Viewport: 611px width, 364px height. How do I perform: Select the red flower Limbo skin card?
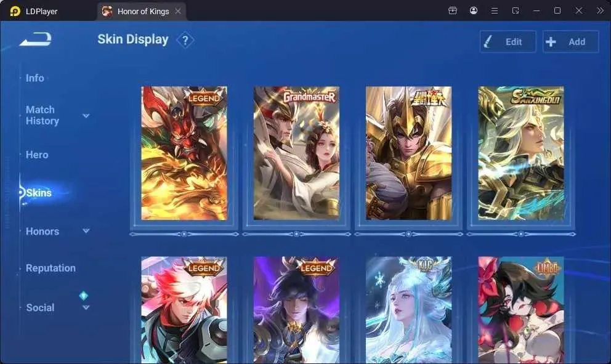(521, 310)
